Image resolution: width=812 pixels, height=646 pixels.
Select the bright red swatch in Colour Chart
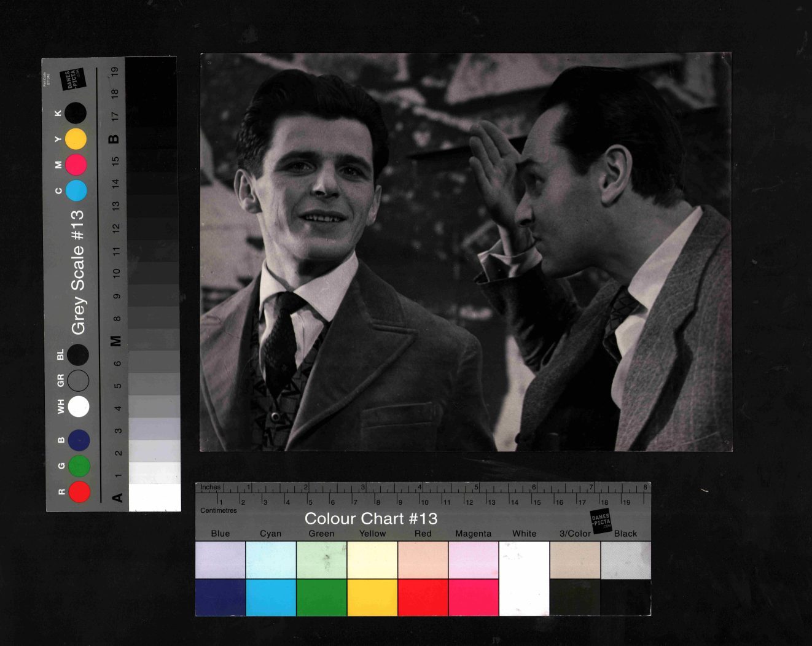423,597
